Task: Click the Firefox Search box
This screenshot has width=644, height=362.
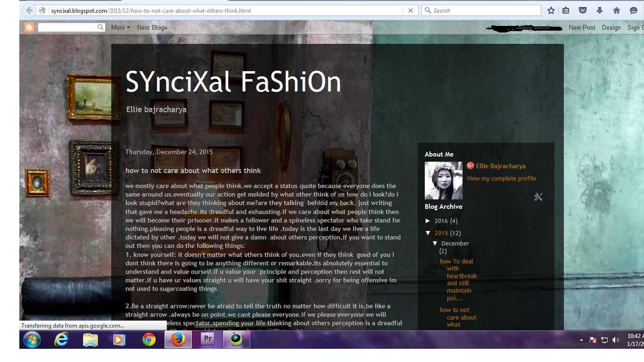Action: [x=481, y=10]
